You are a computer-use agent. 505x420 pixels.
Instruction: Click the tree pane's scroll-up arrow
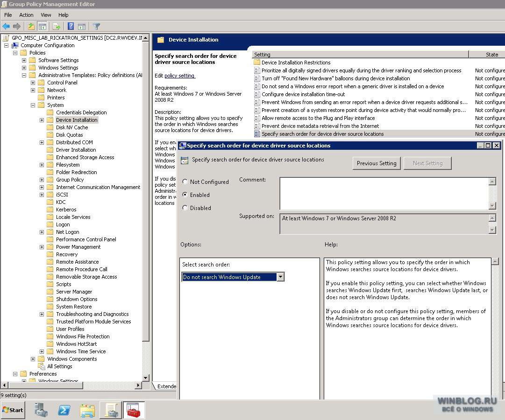146,38
